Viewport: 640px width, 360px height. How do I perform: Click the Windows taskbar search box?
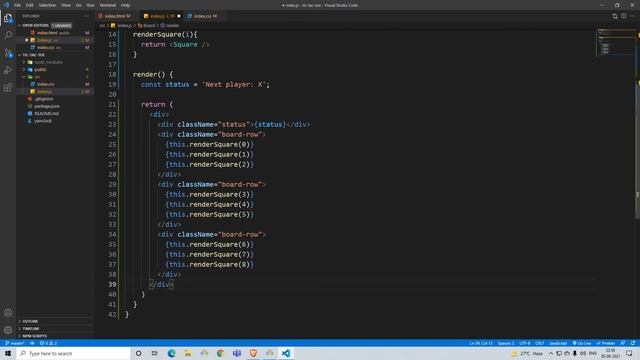pyautogui.click(x=73, y=353)
